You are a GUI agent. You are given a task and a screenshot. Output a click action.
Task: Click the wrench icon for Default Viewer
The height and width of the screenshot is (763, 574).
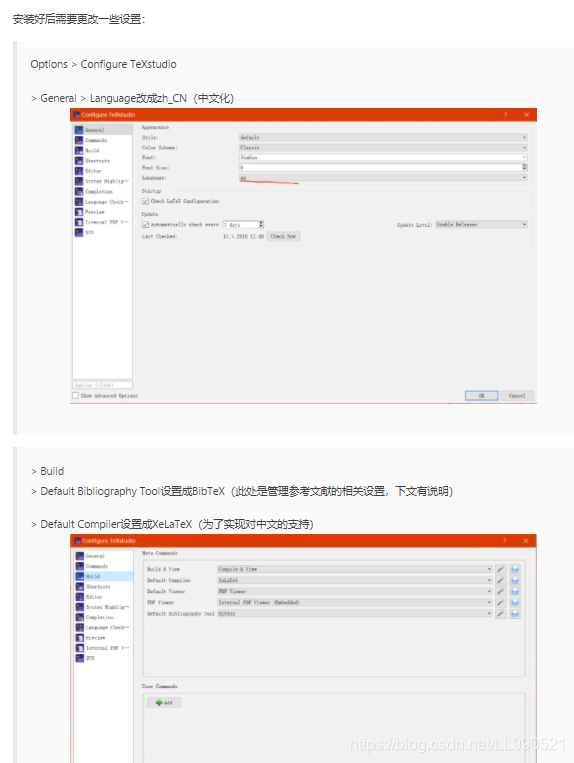coord(501,591)
